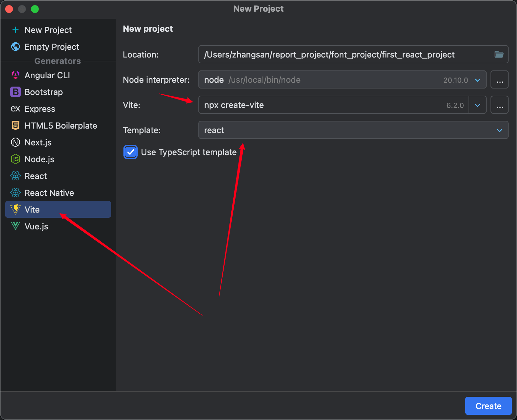This screenshot has width=517, height=420.
Task: Close the New Project window
Action: coord(9,9)
